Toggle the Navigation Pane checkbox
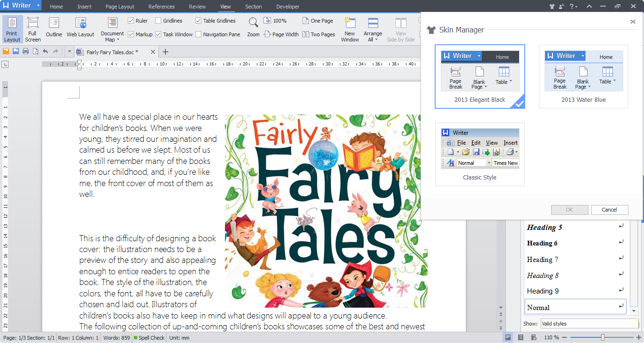 point(198,34)
